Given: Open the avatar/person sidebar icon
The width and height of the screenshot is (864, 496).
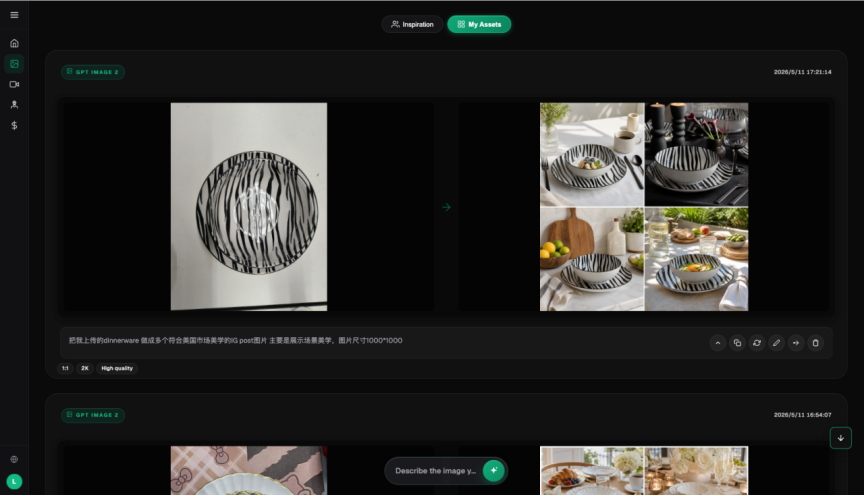Looking at the screenshot, I should pos(14,105).
